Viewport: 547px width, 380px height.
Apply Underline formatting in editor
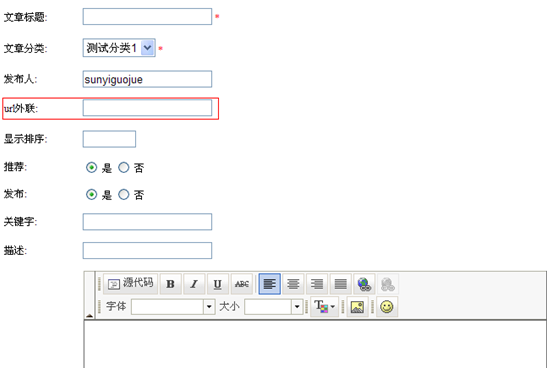click(218, 284)
